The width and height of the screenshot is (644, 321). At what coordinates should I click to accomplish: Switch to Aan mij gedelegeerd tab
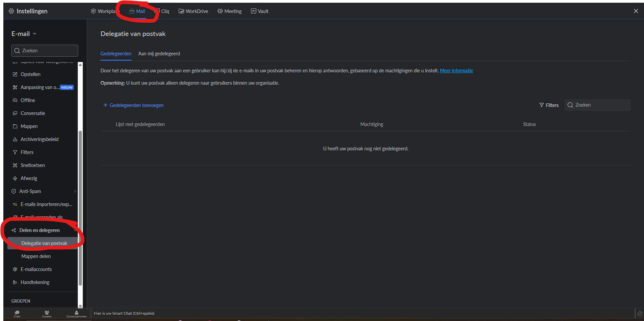pos(159,54)
